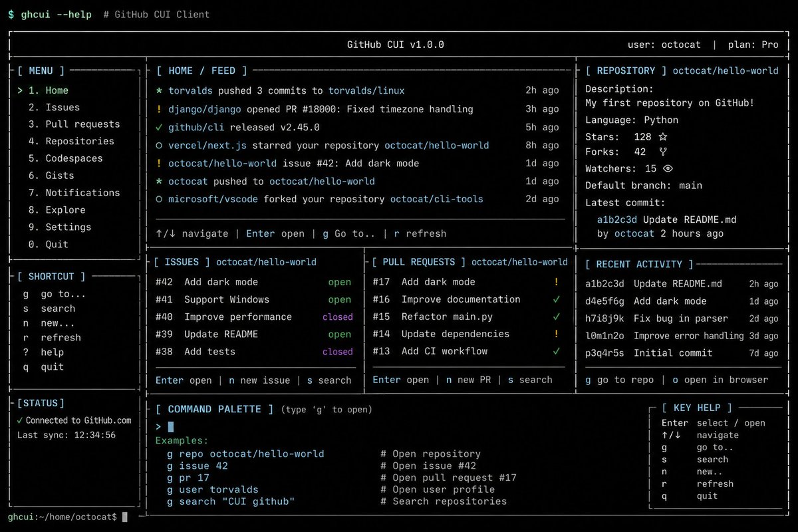Click the fork icon next to Forks 42

(x=662, y=152)
